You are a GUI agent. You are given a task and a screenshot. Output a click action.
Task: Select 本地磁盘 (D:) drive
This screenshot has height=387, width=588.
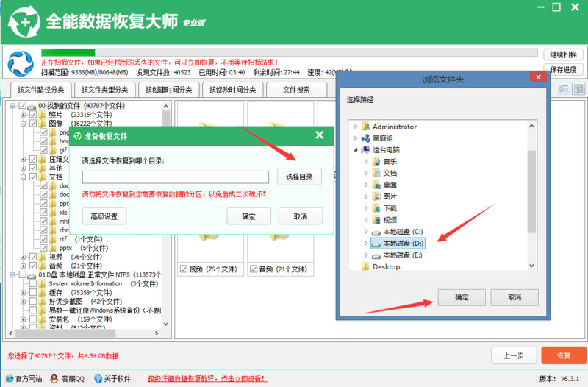tap(398, 244)
